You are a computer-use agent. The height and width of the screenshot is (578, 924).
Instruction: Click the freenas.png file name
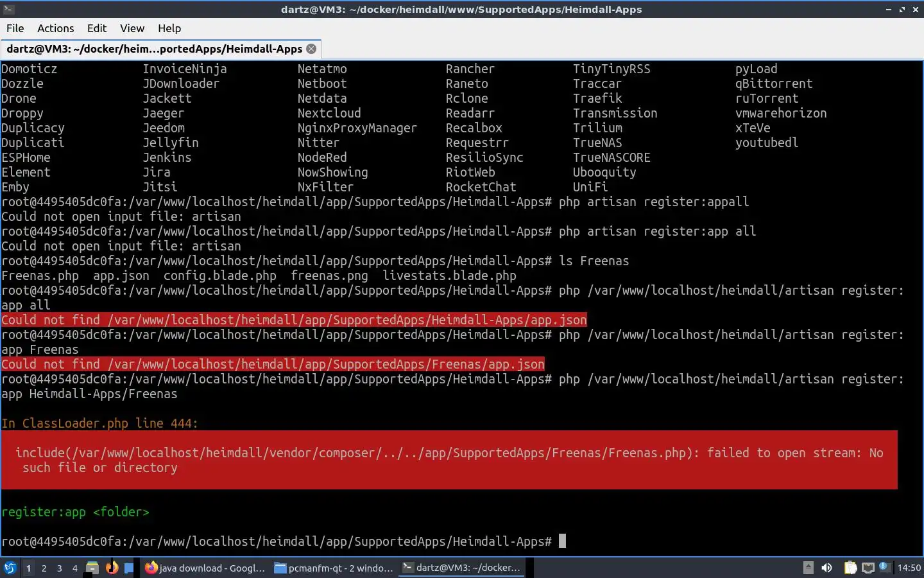329,276
